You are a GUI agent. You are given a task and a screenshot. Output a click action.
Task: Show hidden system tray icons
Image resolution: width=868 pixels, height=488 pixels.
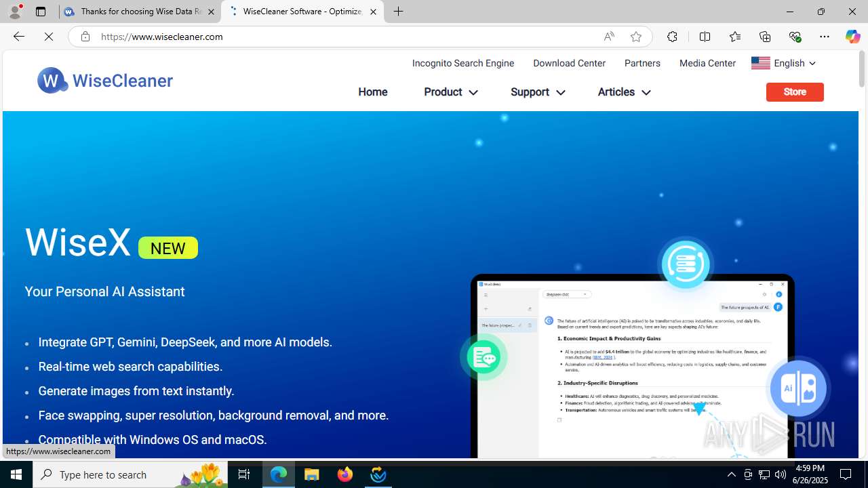tap(731, 474)
